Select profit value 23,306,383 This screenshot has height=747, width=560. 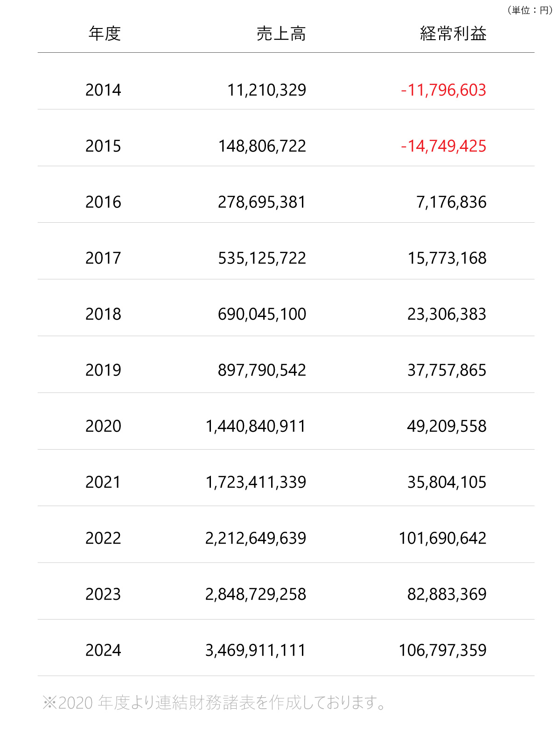[x=447, y=314]
